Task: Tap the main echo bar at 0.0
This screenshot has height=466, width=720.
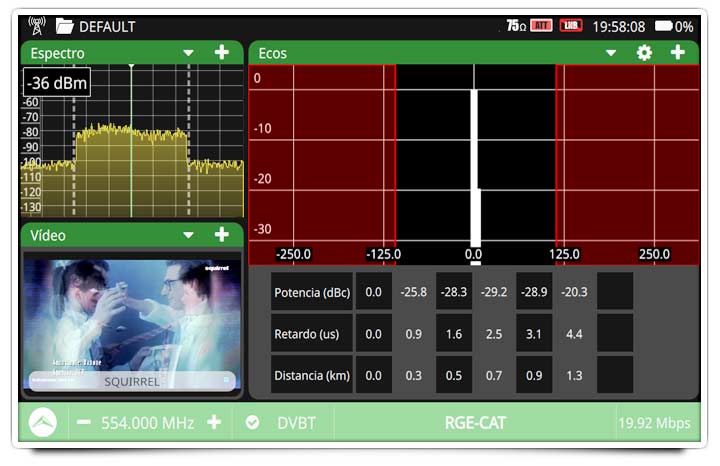Action: pos(474,168)
